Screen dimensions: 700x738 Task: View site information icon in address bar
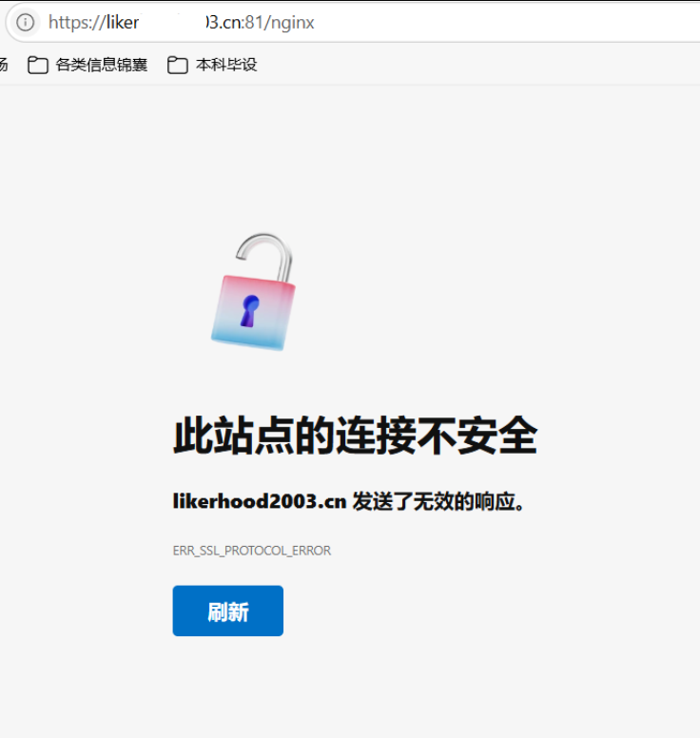[25, 22]
